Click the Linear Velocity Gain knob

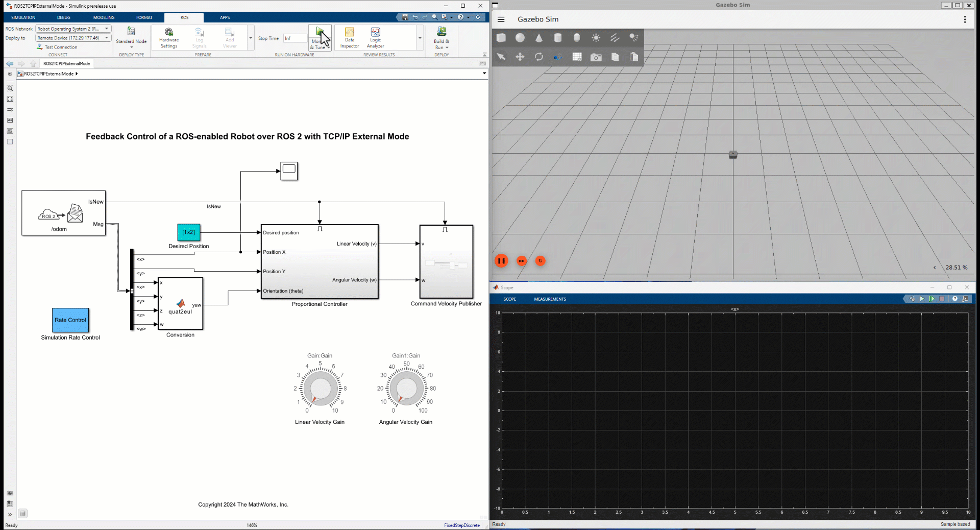[x=320, y=388]
